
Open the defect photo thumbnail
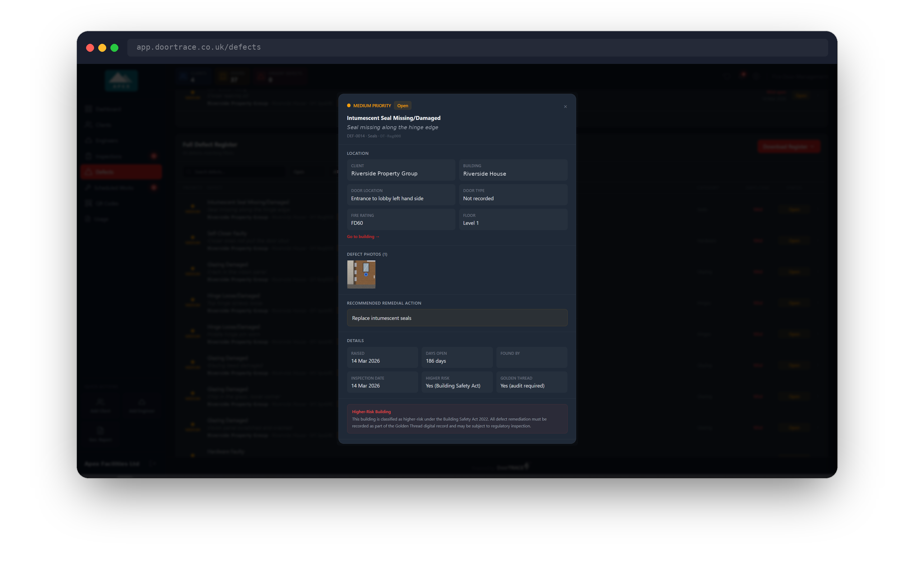pos(361,274)
